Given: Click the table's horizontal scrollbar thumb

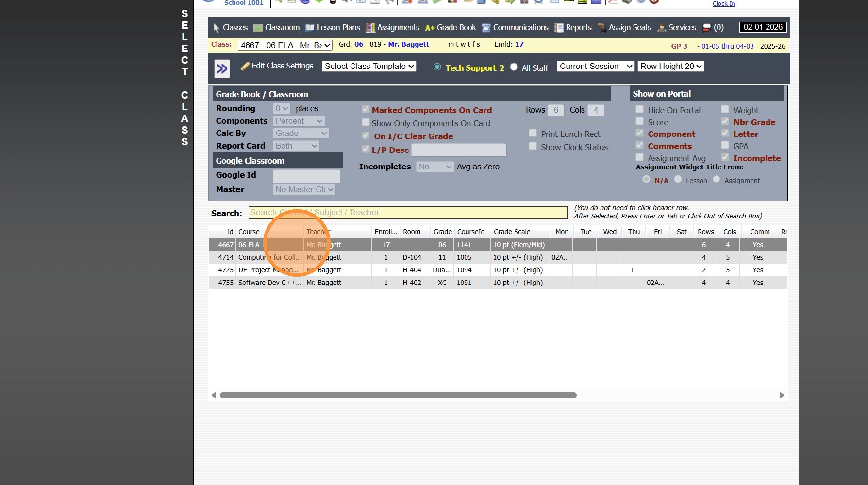Looking at the screenshot, I should (x=398, y=395).
